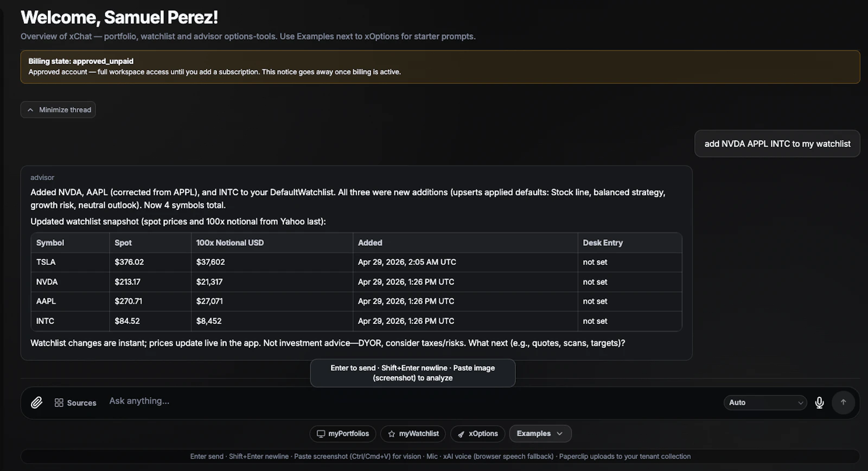Click the send arrow button

point(843,403)
